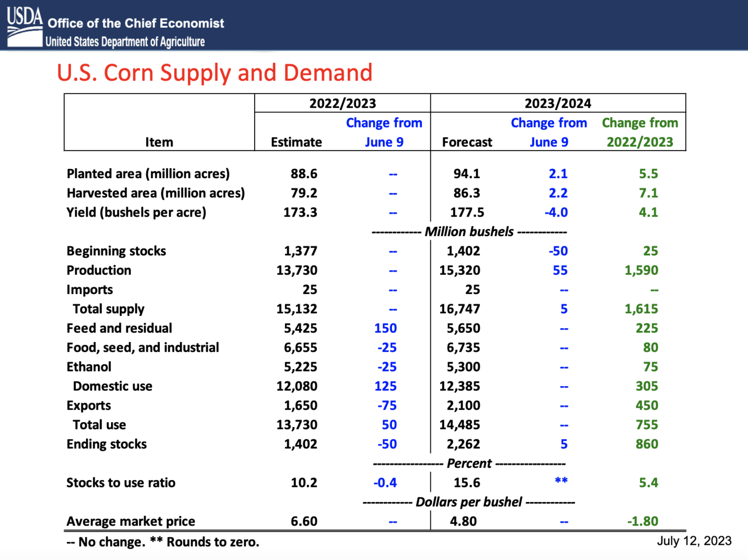Select the Stocks to use ratio label
This screenshot has width=748, height=560.
(x=121, y=483)
